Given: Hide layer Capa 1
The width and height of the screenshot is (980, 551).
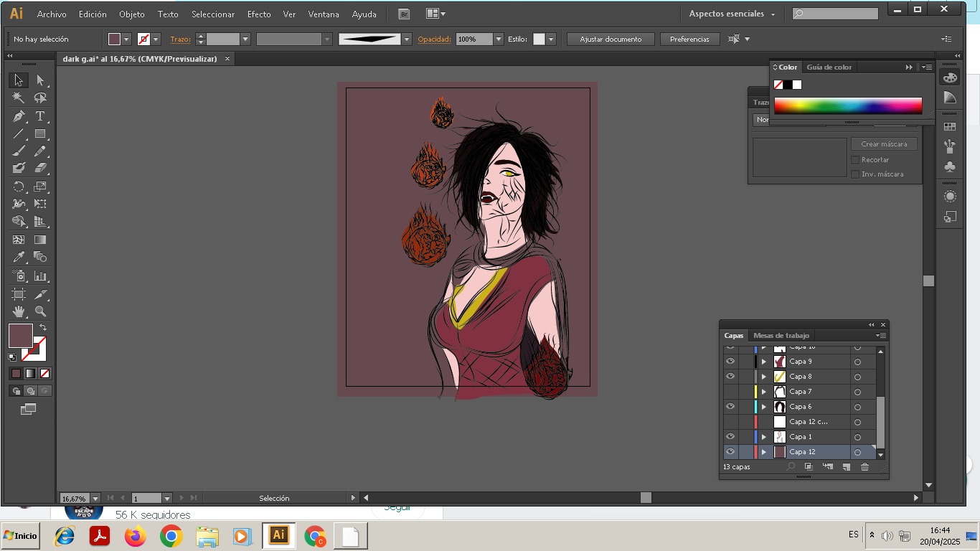Looking at the screenshot, I should click(730, 437).
